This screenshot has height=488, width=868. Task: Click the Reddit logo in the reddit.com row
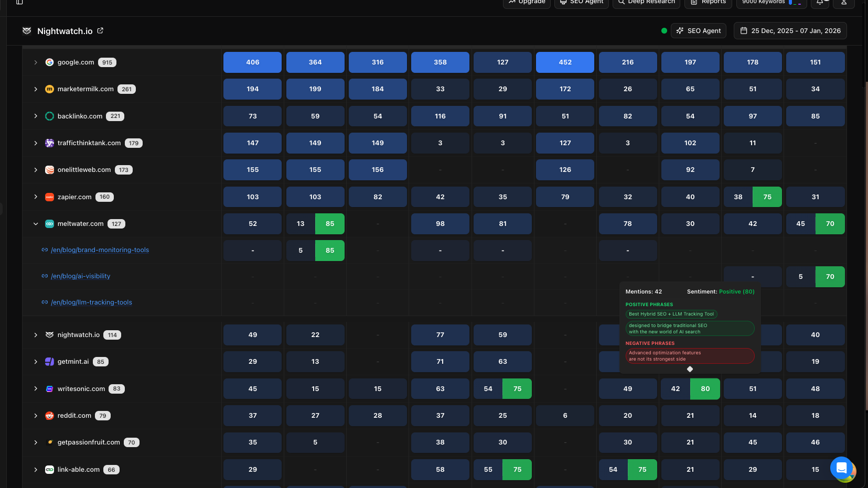49,416
